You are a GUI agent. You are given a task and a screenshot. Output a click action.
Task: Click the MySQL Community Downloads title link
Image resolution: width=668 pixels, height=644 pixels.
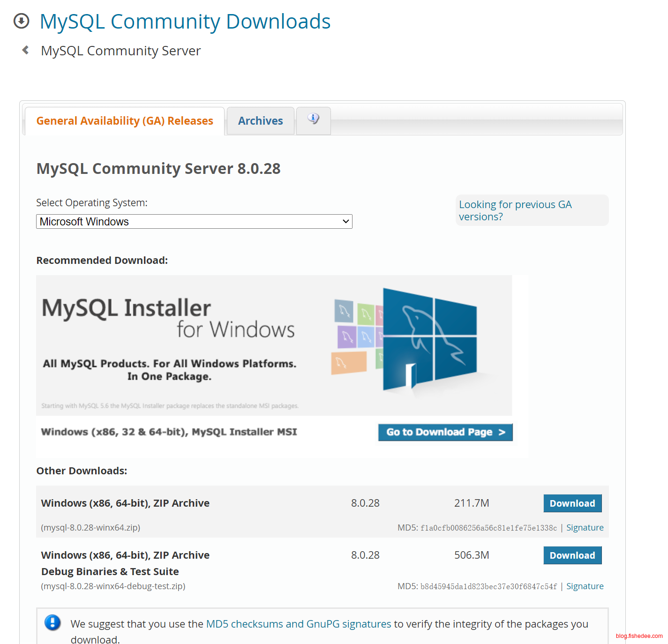click(x=185, y=22)
